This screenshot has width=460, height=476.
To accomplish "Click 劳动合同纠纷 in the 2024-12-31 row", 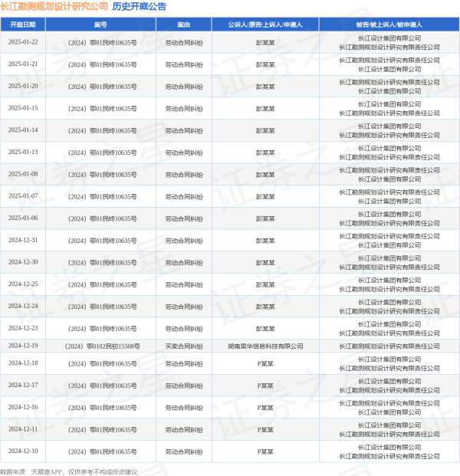I will coord(184,241).
